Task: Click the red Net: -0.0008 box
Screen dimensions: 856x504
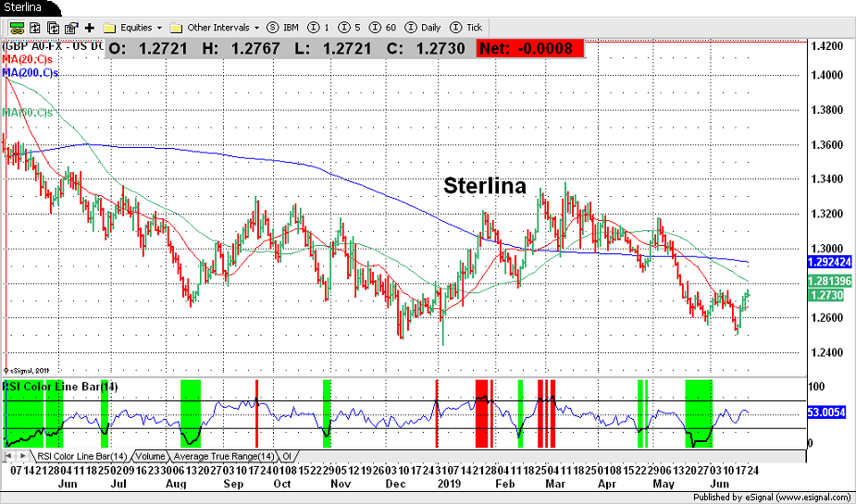Action: click(x=530, y=48)
